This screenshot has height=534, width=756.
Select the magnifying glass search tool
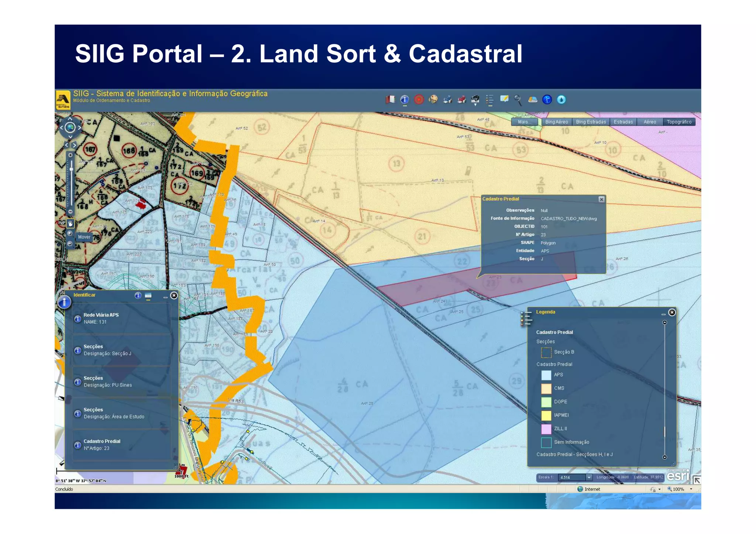pos(518,100)
